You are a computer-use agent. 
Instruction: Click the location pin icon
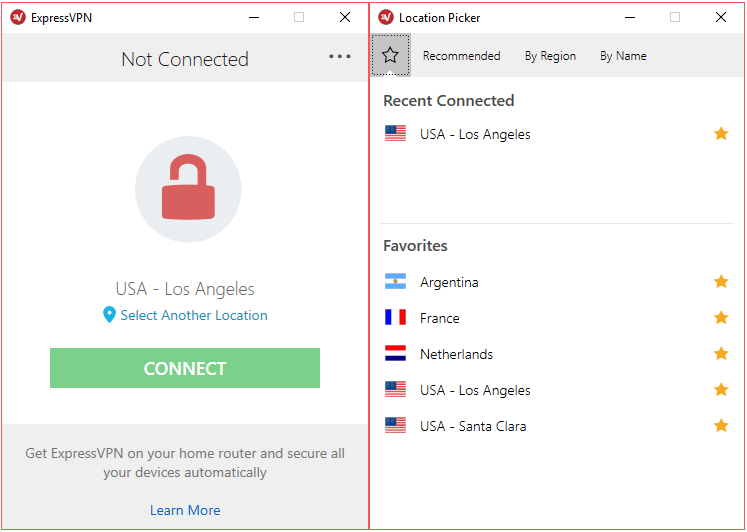(109, 315)
